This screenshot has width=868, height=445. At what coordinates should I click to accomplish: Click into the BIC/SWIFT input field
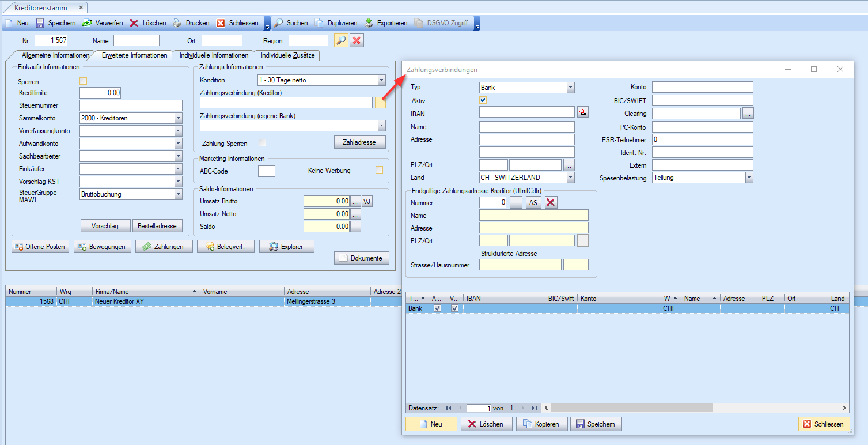pos(702,101)
